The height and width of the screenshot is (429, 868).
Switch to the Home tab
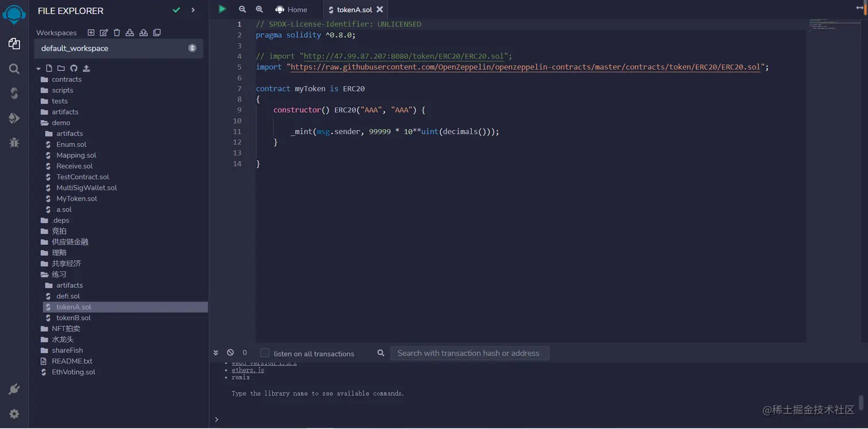(291, 10)
